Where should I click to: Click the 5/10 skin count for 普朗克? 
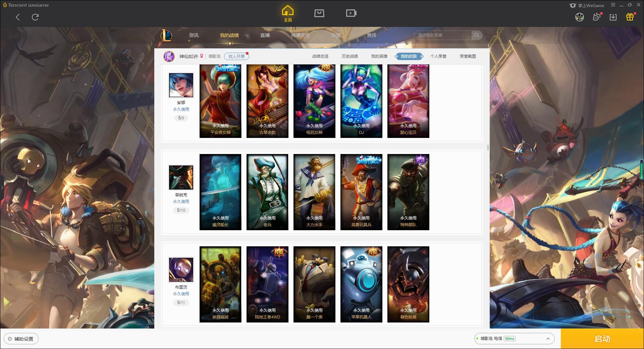181,210
